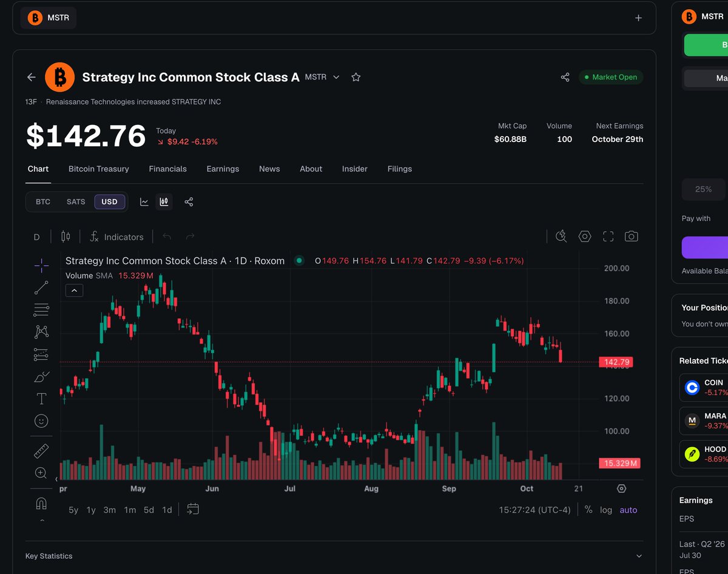Toggle the advanced candlestick chart view
Screen dimensions: 728x574
pos(164,202)
